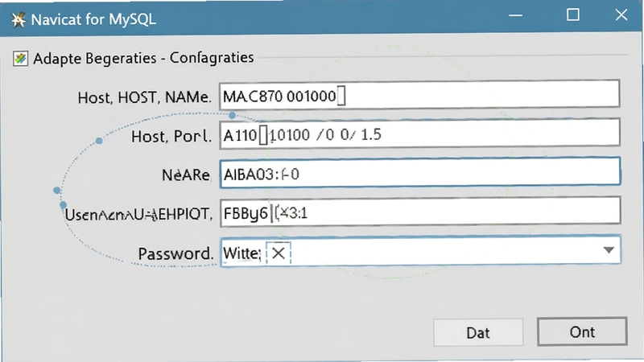Viewport: 644px width, 362px height.
Task: Click the "NeARe" label
Action: point(186,175)
